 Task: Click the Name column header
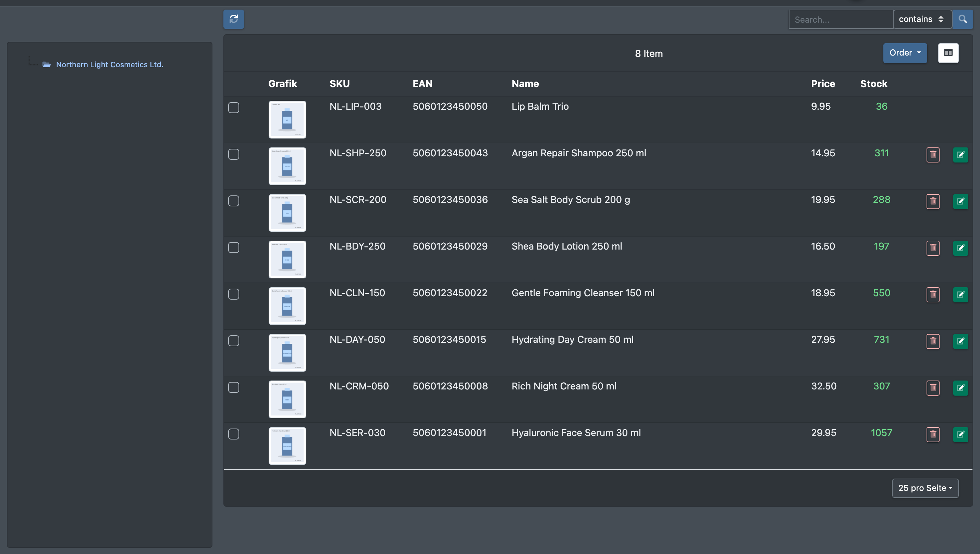tap(525, 84)
